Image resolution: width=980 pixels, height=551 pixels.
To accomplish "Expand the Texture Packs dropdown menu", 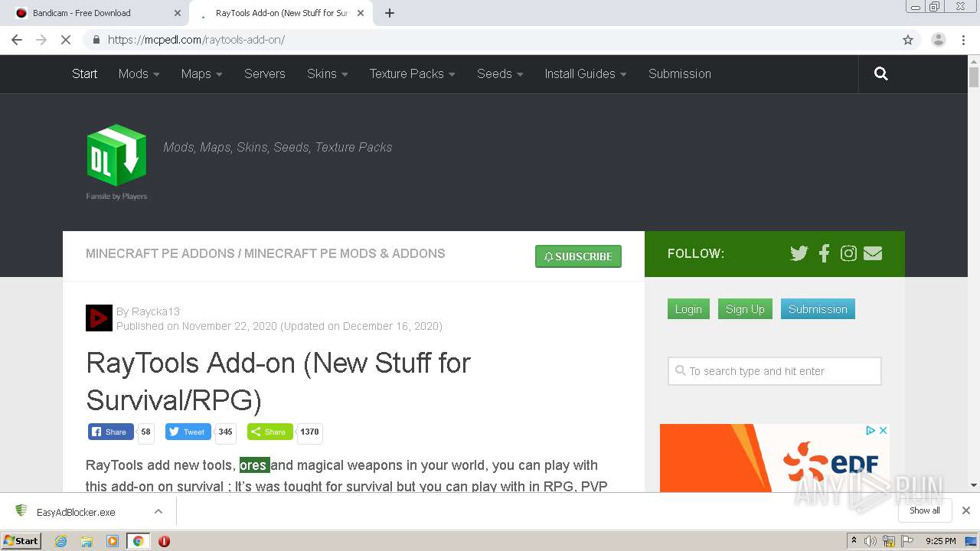I will [x=413, y=73].
